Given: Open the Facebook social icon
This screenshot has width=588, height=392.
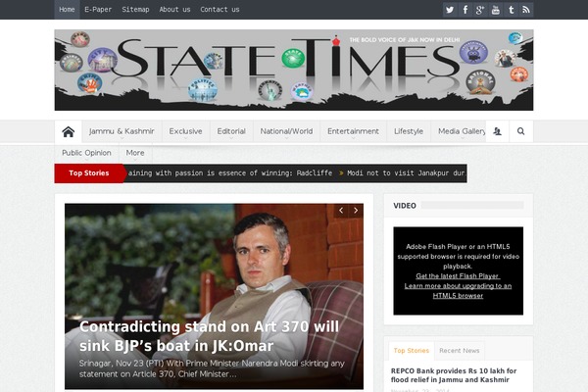Looking at the screenshot, I should [x=465, y=10].
